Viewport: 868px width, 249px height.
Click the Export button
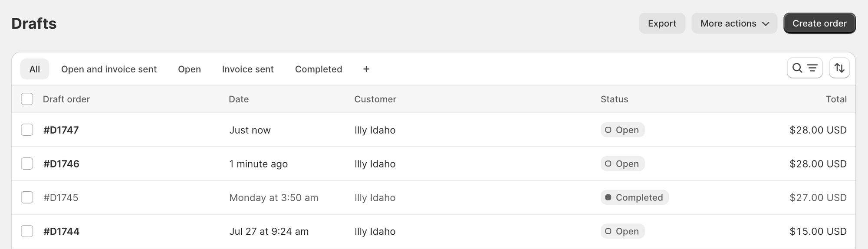coord(661,23)
